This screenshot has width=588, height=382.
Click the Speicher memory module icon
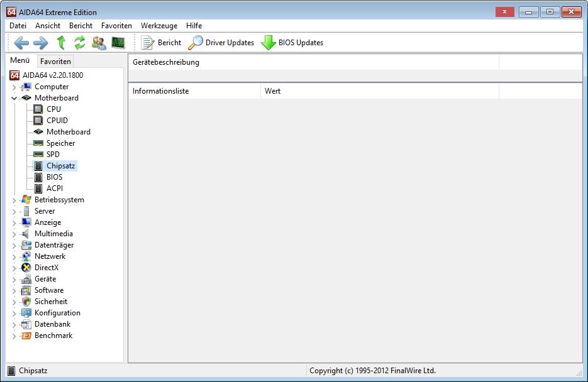pyautogui.click(x=38, y=143)
